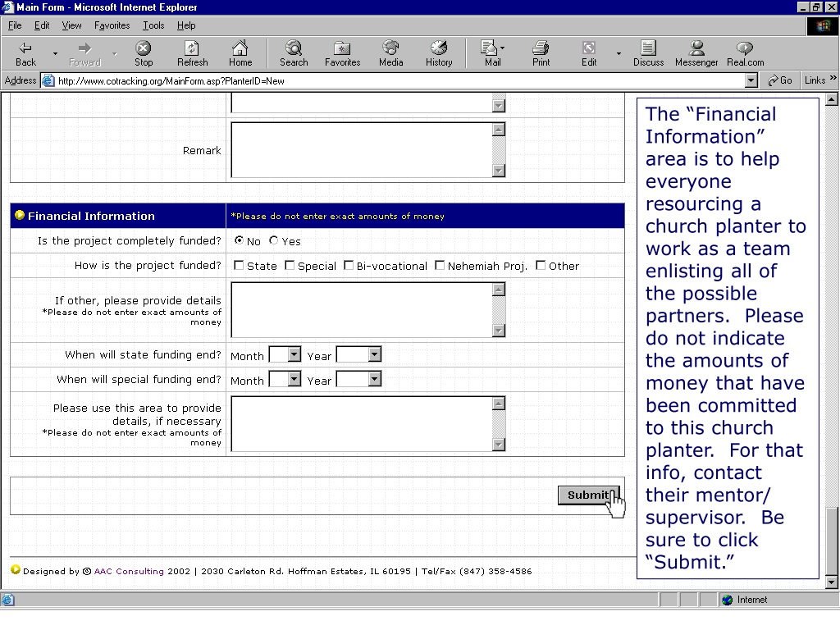Screen dimensions: 840x630
Task: Click the page scrollbar down arrow
Action: pos(832,582)
